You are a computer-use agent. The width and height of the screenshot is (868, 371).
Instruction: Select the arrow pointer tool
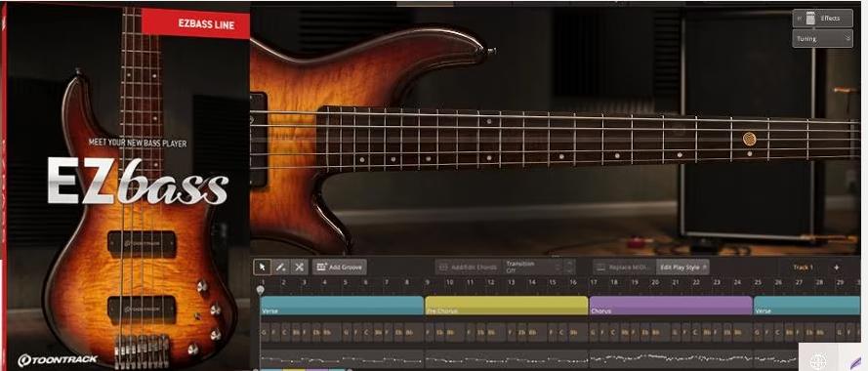(263, 267)
